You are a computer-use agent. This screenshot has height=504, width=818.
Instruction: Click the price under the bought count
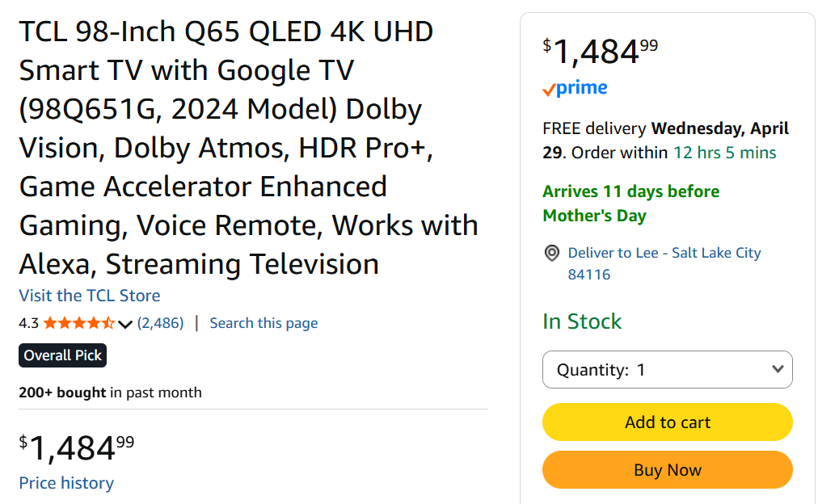pos(77,448)
